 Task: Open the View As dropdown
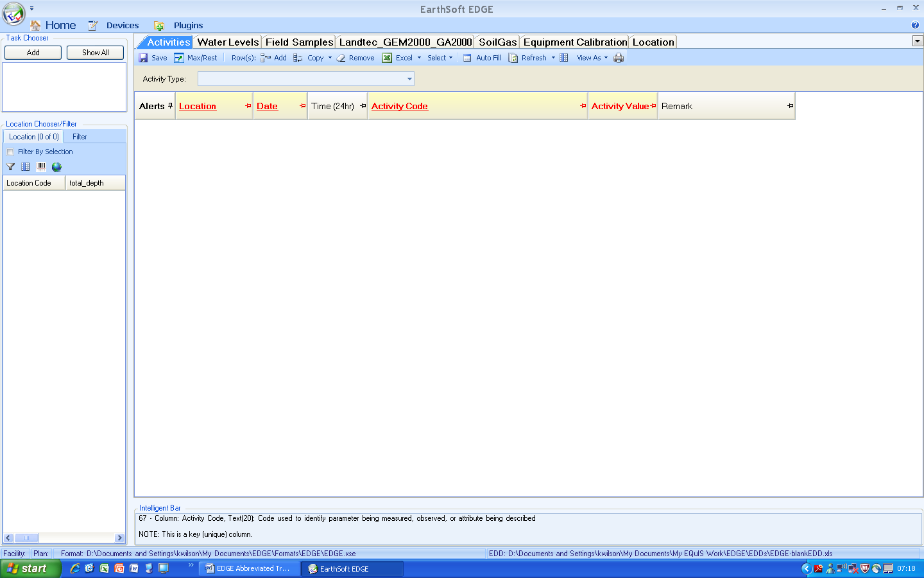tap(592, 58)
